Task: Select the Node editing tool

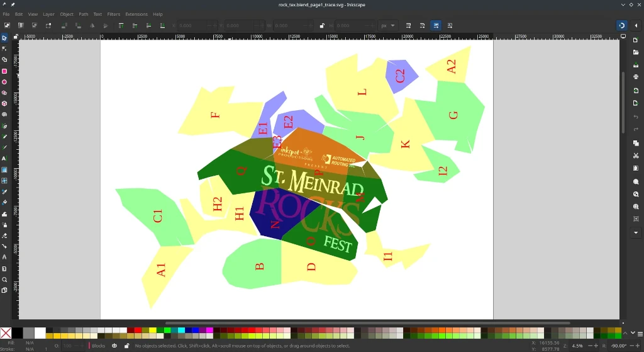Action: pyautogui.click(x=4, y=49)
